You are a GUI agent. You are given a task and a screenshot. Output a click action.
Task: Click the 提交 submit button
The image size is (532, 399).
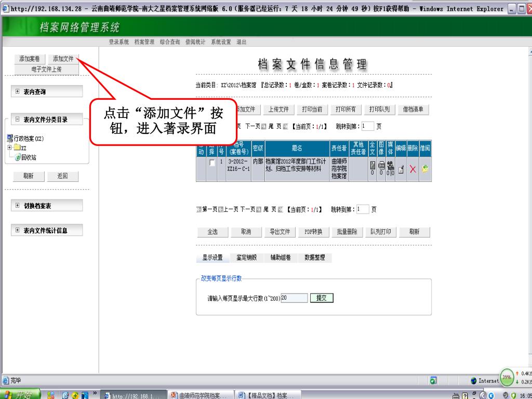click(322, 298)
